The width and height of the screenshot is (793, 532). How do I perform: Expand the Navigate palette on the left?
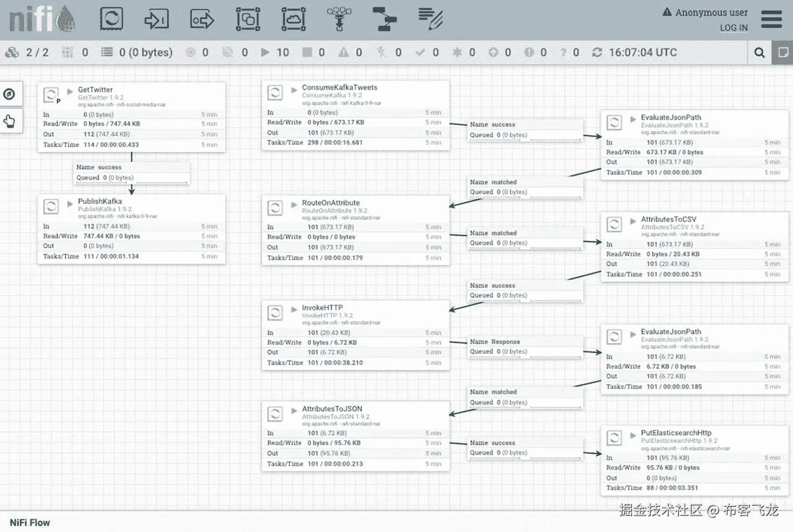(x=10, y=94)
